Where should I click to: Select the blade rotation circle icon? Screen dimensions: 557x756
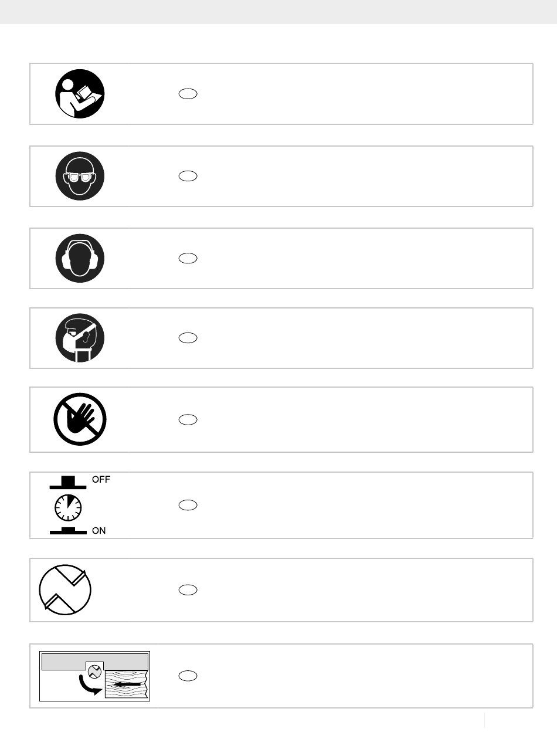(x=65, y=589)
